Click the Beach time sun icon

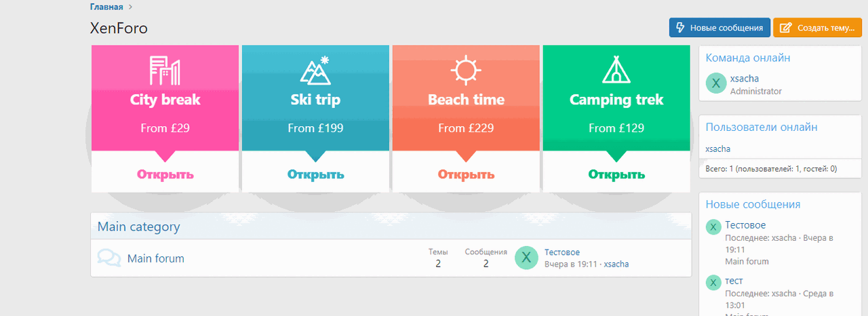click(466, 71)
